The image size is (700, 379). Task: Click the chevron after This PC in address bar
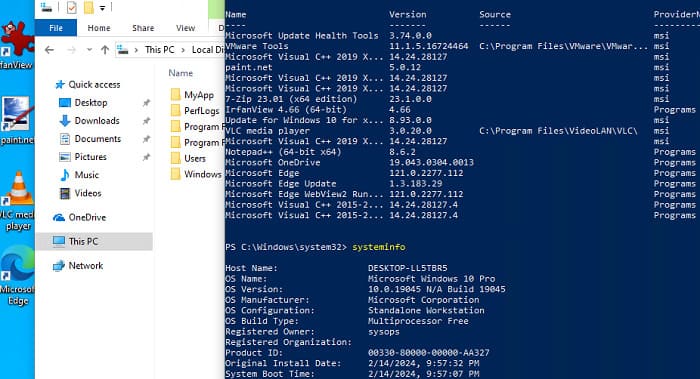coord(183,50)
